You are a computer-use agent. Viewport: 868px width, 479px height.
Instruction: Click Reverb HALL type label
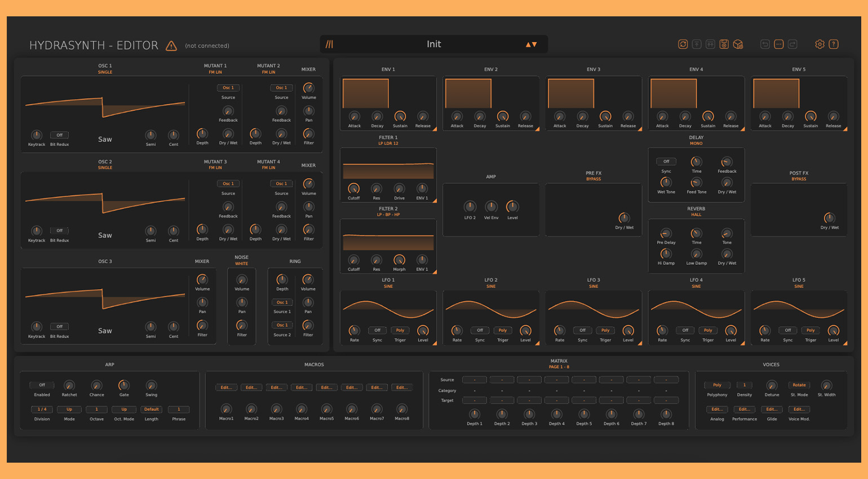coord(696,215)
